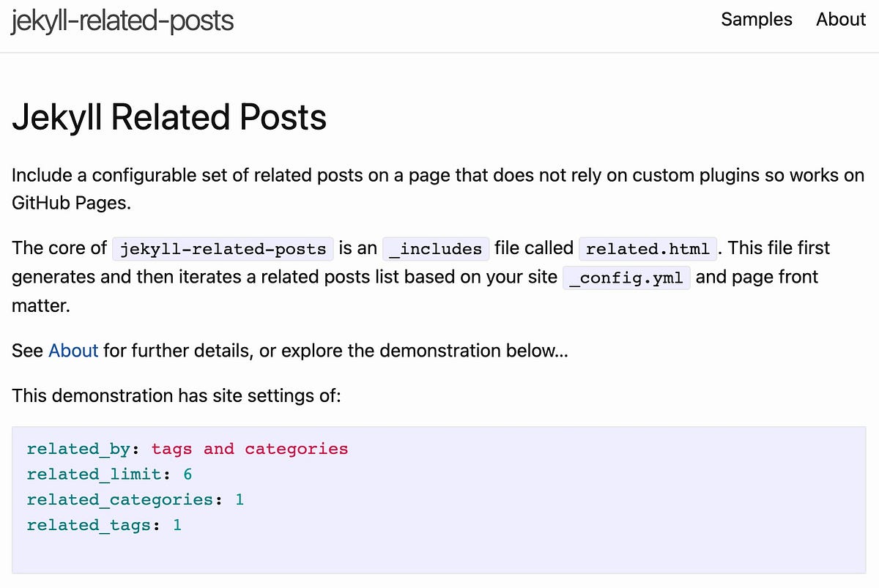Select the _includes inline code snippet

tap(435, 248)
